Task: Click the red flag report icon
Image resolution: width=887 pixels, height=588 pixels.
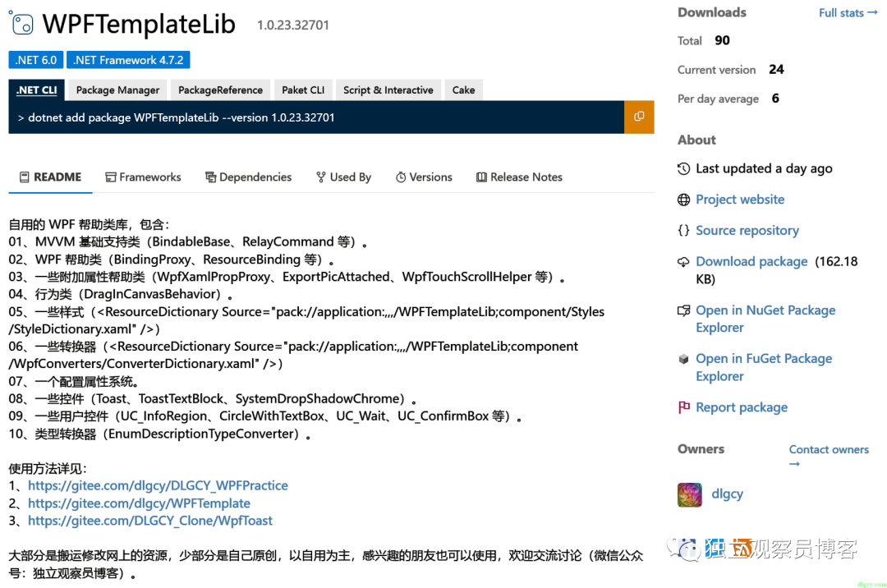Action: pos(683,407)
